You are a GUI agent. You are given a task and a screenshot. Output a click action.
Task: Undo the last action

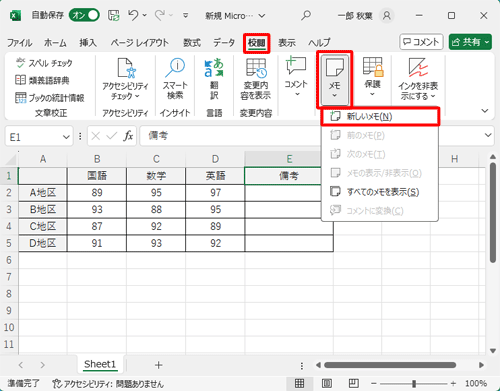tap(133, 15)
